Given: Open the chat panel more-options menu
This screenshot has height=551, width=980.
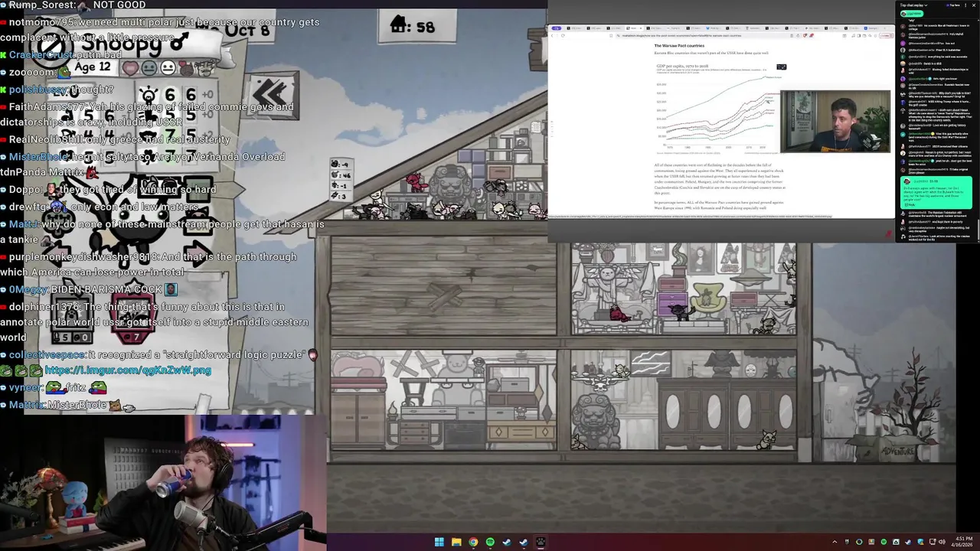Looking at the screenshot, I should point(966,5).
